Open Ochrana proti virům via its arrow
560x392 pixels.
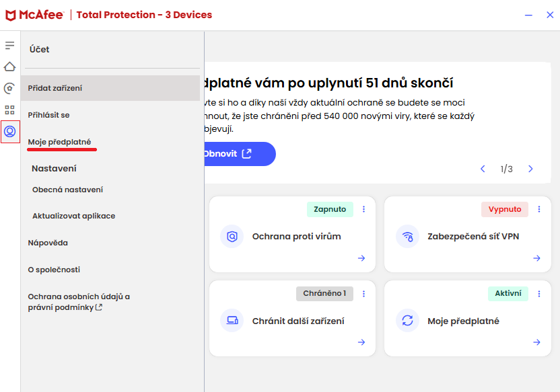coord(361,258)
